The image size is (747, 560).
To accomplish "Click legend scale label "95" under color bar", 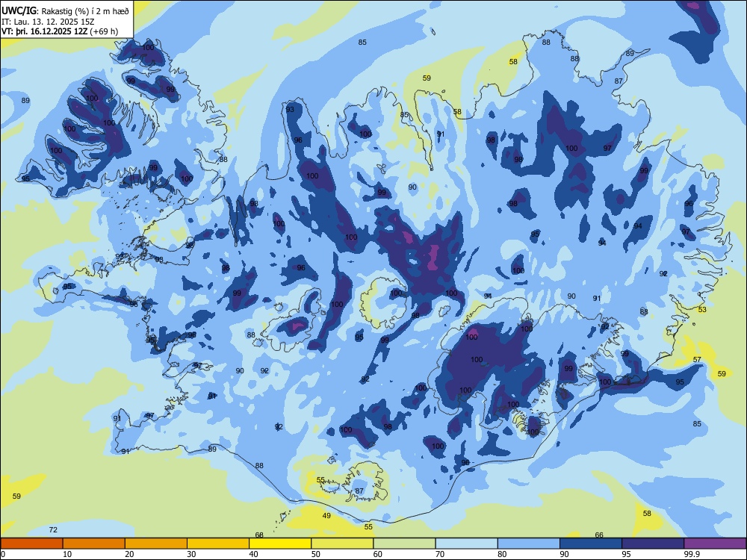I will (x=626, y=554).
